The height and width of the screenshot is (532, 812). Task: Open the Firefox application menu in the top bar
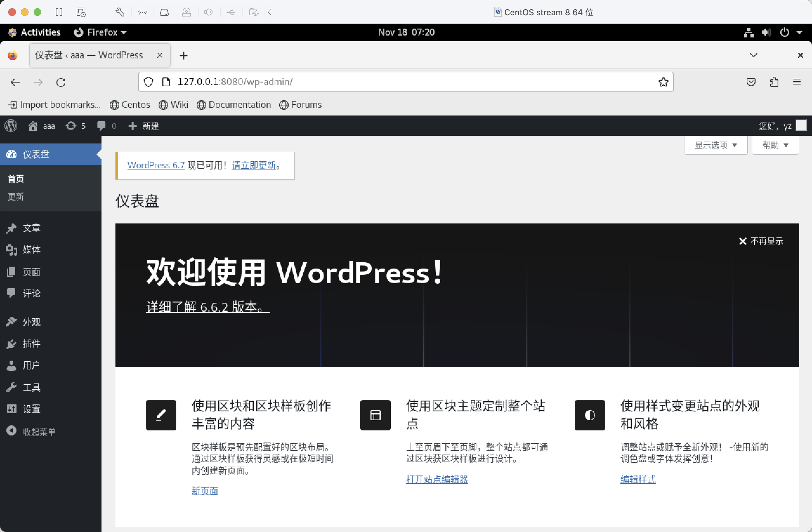(x=101, y=32)
